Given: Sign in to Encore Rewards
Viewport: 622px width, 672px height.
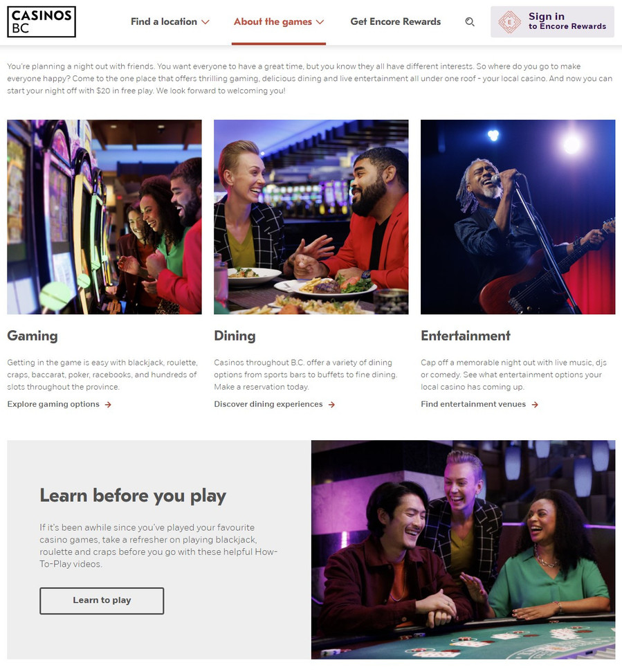Looking at the screenshot, I should (552, 22).
